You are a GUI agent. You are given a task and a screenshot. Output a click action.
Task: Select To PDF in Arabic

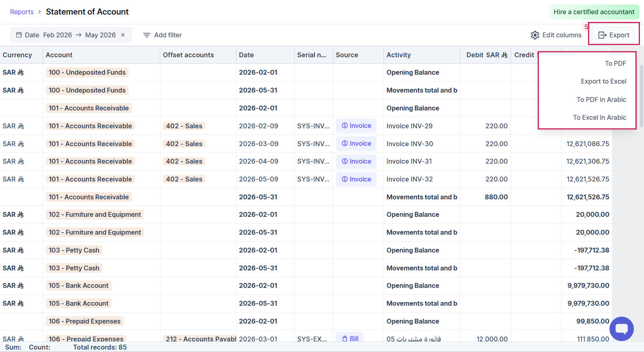tap(601, 99)
